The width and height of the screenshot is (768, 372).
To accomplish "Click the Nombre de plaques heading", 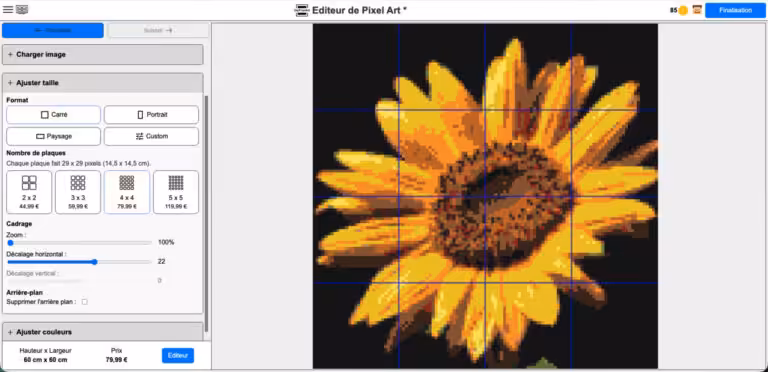I will click(x=36, y=153).
